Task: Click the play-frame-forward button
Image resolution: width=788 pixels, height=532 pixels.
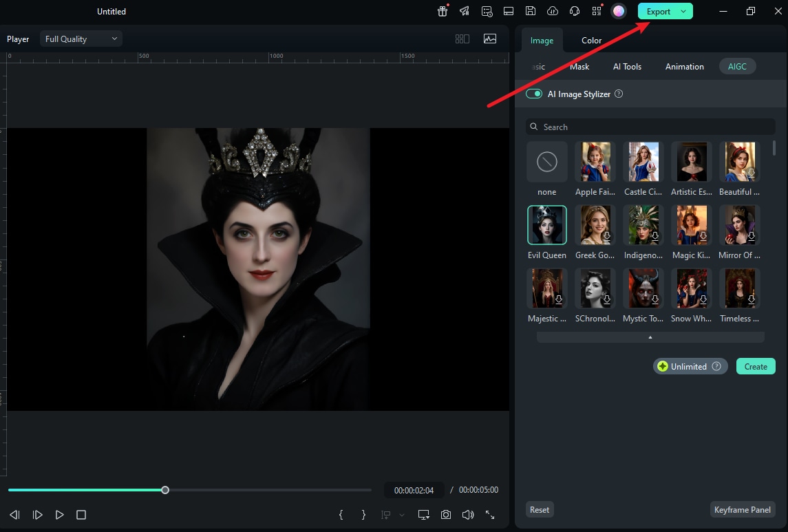Action: tap(37, 514)
